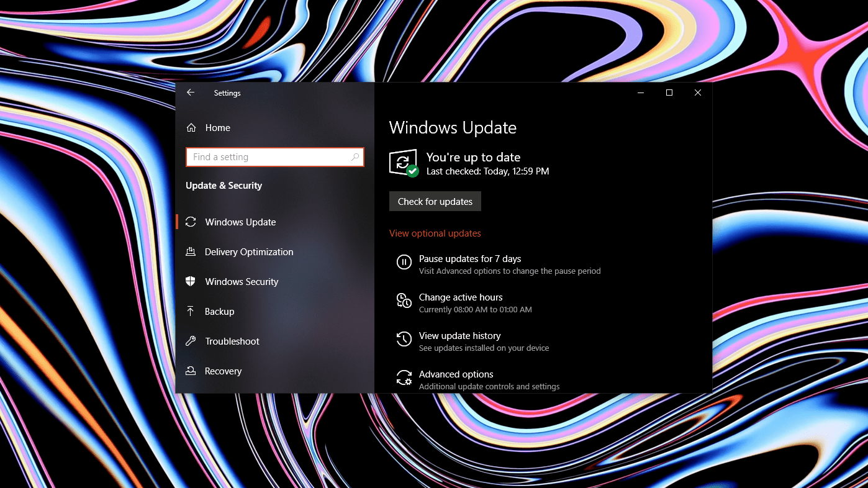Click the Delivery Optimization icon
Screen dimensions: 868x488
(191, 251)
